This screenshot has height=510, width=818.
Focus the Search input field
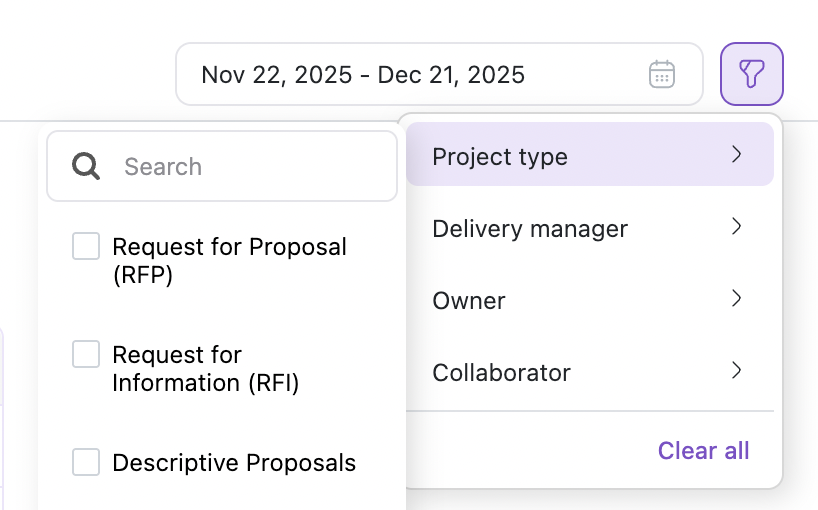250,166
